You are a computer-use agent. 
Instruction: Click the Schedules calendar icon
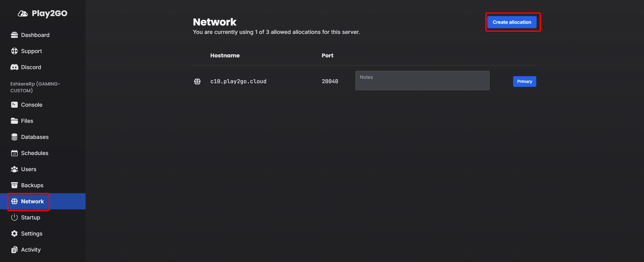[14, 153]
